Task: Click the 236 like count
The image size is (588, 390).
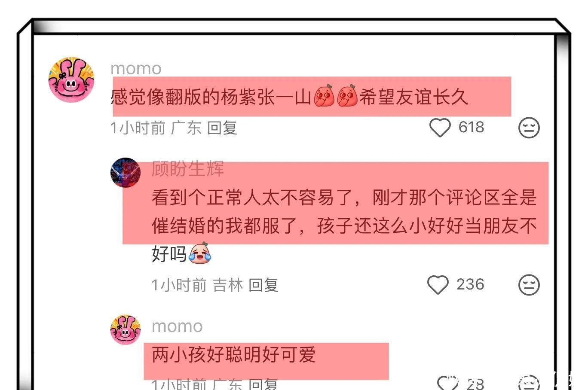Action: pyautogui.click(x=470, y=284)
